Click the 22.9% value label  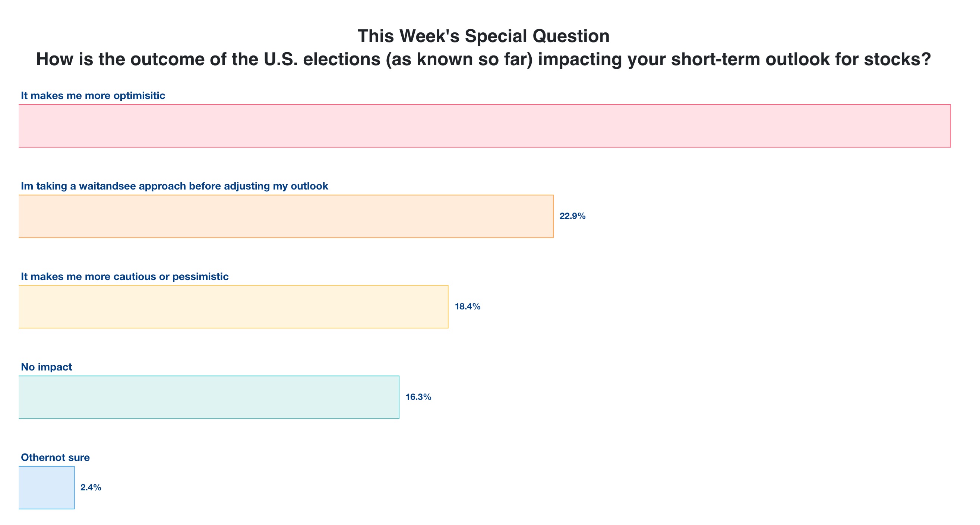[x=572, y=216]
